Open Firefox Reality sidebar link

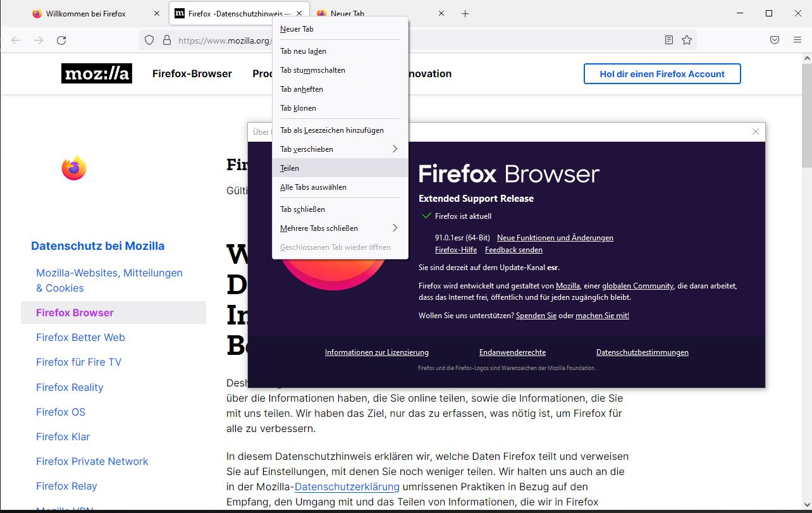70,387
